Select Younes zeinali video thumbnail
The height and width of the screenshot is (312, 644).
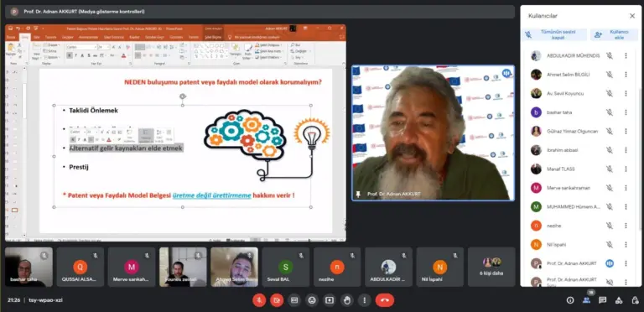point(183,267)
